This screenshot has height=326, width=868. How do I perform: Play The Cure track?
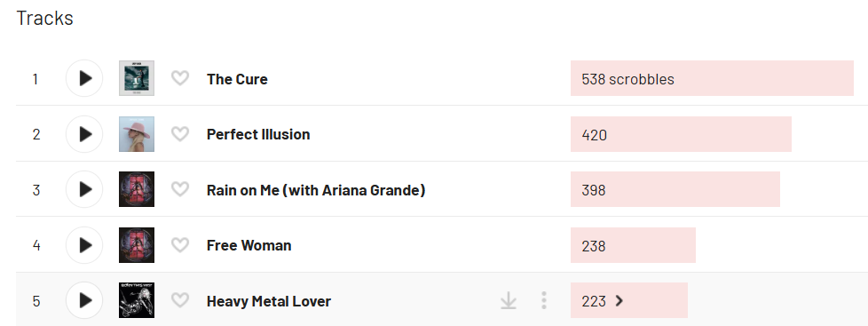pos(84,78)
